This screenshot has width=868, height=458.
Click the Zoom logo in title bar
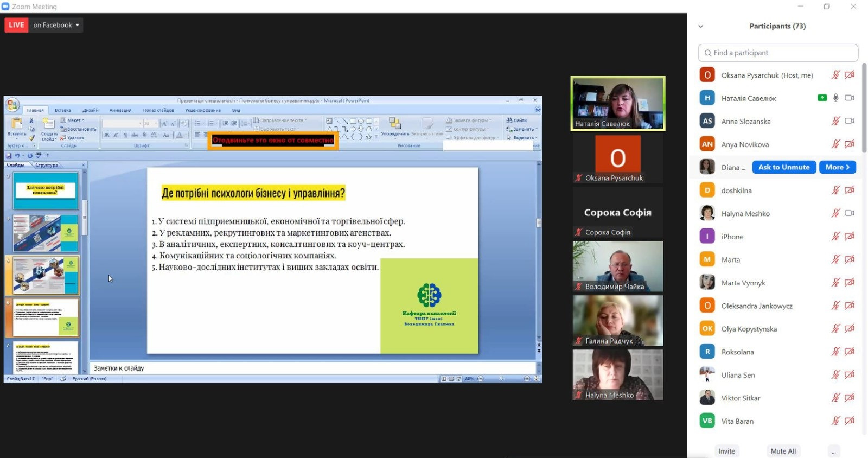click(x=6, y=7)
